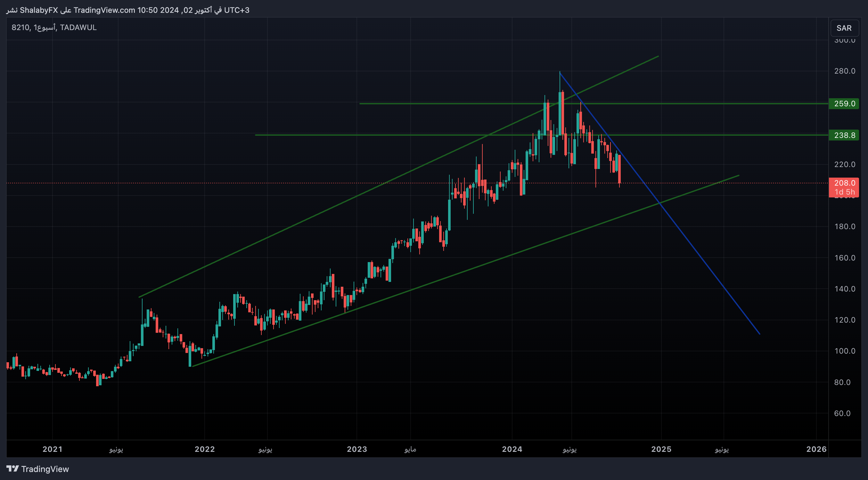Click the 2025 label on time axis

point(661,449)
